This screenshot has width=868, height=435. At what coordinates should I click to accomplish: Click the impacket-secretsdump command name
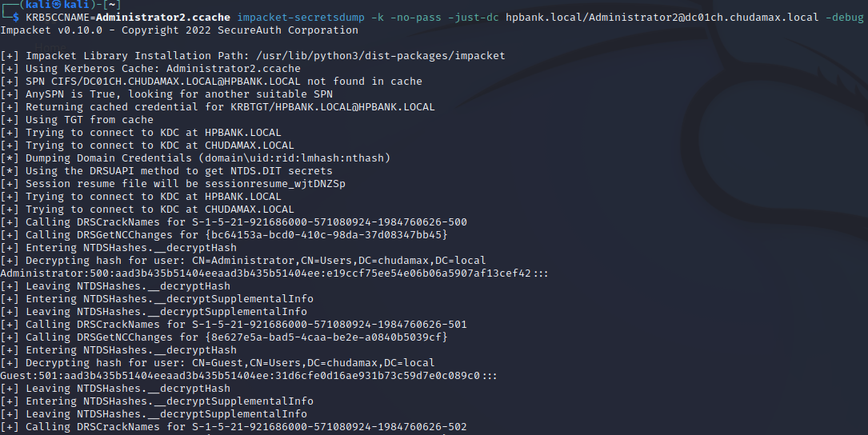click(x=301, y=17)
